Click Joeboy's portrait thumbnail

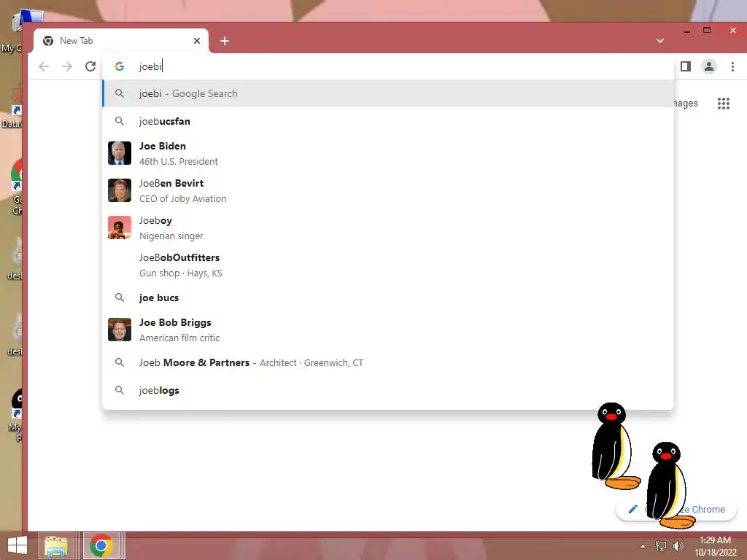pos(120,227)
